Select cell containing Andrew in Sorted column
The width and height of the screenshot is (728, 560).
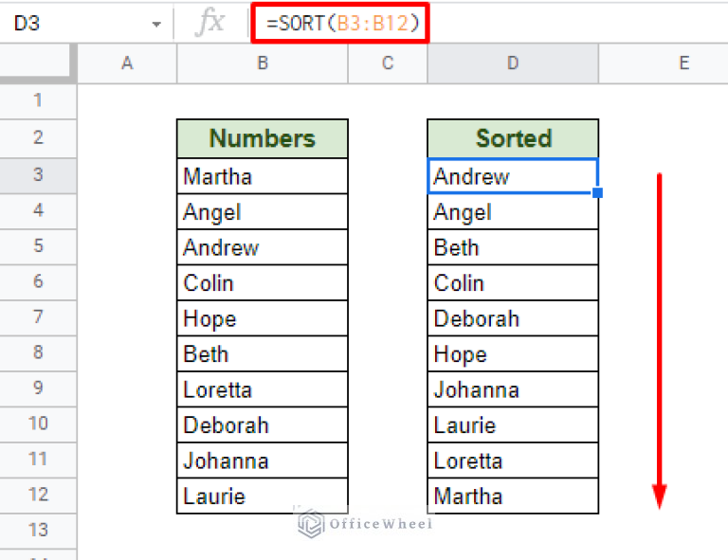click(x=512, y=176)
